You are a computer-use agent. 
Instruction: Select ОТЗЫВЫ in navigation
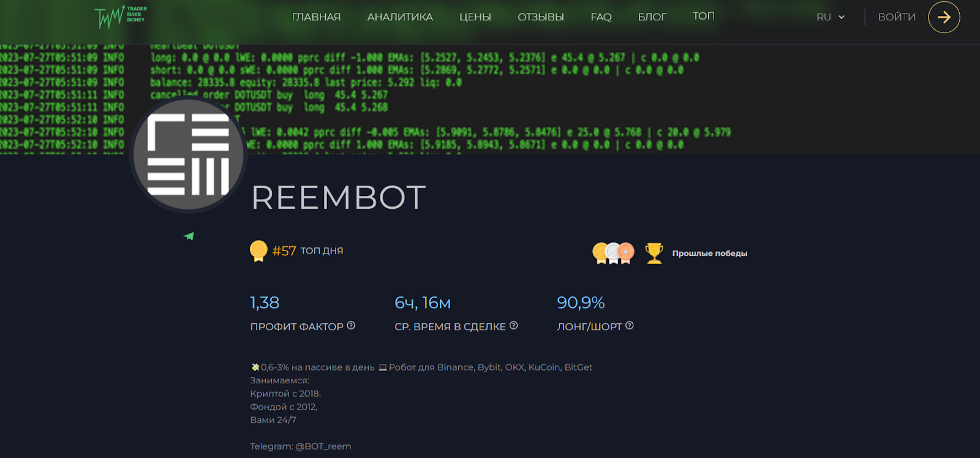coord(541,17)
